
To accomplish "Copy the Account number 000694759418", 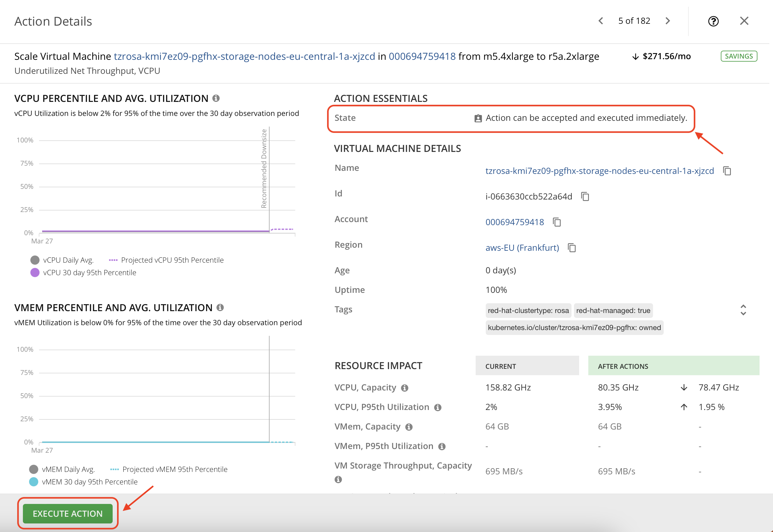I will click(557, 222).
